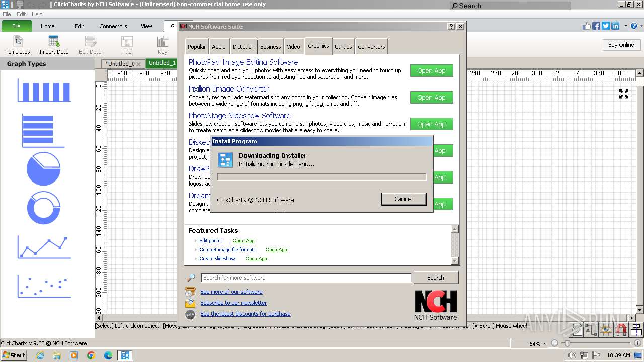Open Google Chrome from the taskbar
This screenshot has width=644, height=362.
coord(91,355)
